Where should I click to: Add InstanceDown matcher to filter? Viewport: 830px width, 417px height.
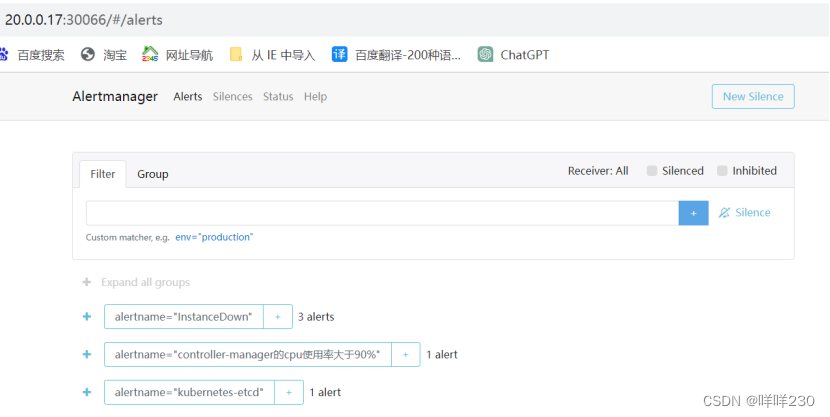(278, 316)
